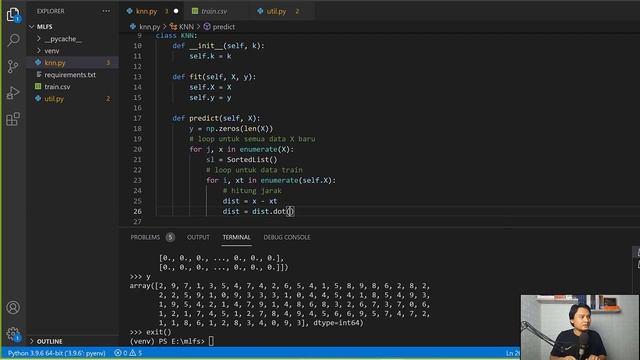The height and width of the screenshot is (360, 640).
Task: Click the train.csv file icon in explorer
Action: click(38, 87)
